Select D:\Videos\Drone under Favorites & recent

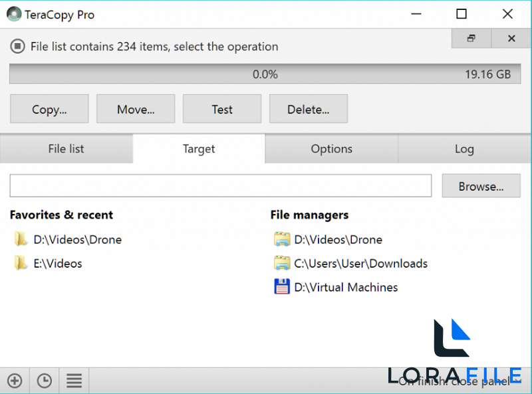coord(77,240)
